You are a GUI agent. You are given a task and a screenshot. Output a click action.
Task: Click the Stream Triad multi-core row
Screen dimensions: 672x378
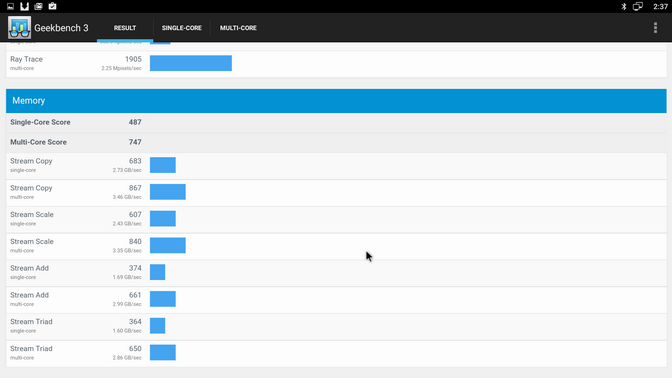[336, 353]
